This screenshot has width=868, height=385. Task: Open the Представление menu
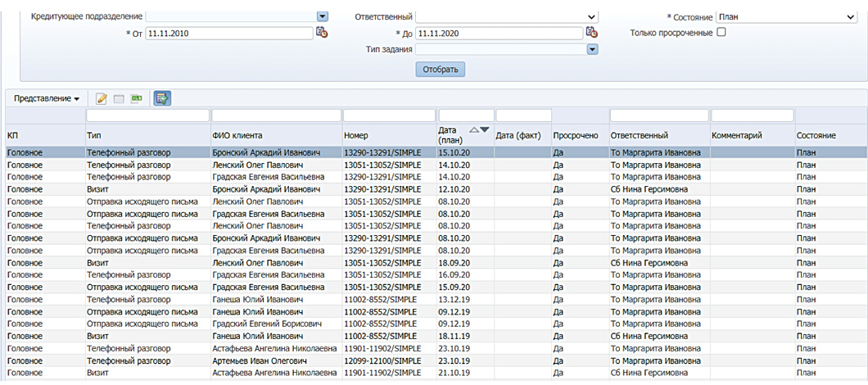[47, 98]
